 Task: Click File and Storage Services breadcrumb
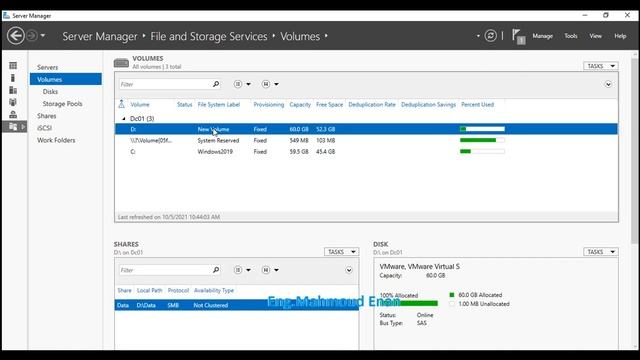click(209, 36)
